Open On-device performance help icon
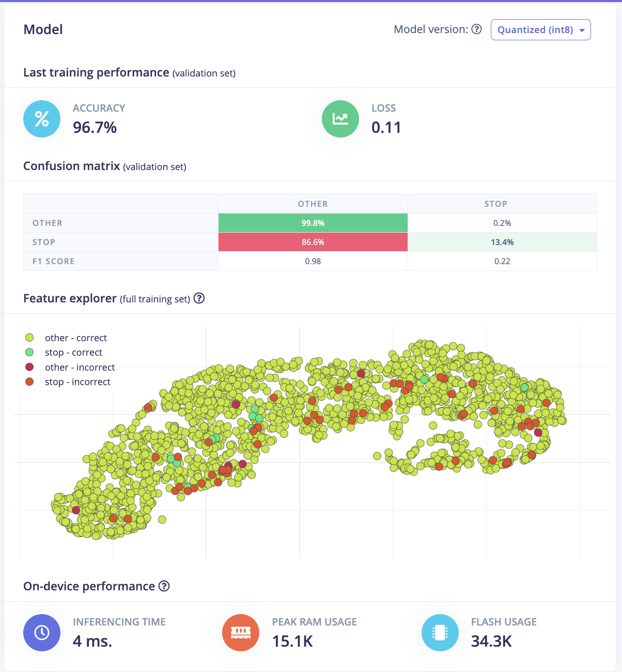Image resolution: width=622 pixels, height=672 pixels. coord(164,586)
